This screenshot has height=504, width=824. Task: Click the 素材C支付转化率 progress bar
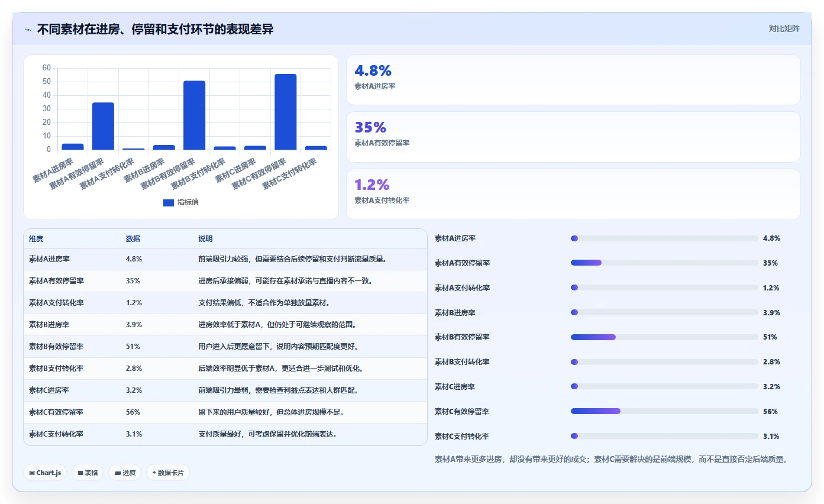pyautogui.click(x=664, y=436)
